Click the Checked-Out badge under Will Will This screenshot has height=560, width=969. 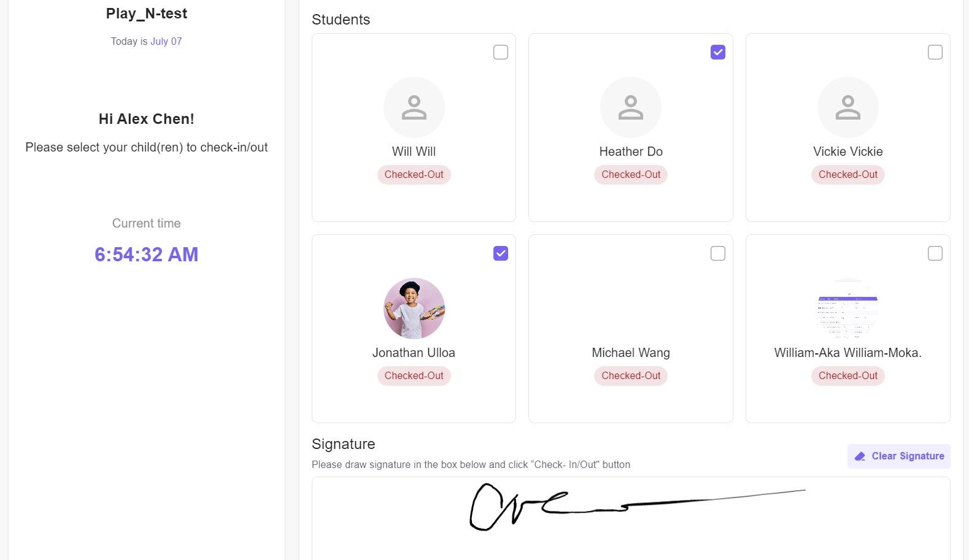[414, 175]
